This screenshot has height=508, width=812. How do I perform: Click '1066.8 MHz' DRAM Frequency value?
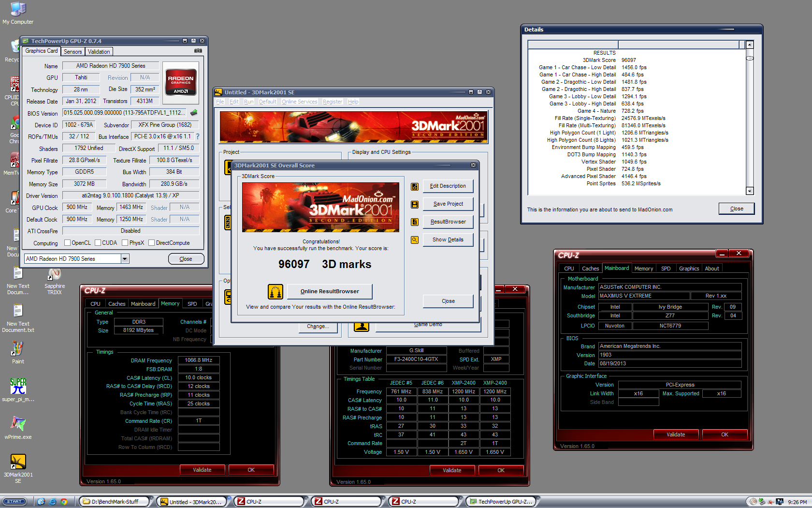(199, 360)
